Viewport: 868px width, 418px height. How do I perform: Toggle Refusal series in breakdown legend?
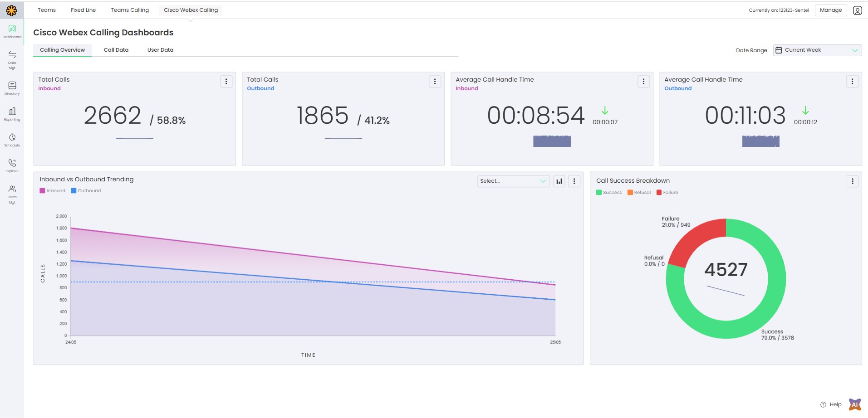click(x=639, y=193)
